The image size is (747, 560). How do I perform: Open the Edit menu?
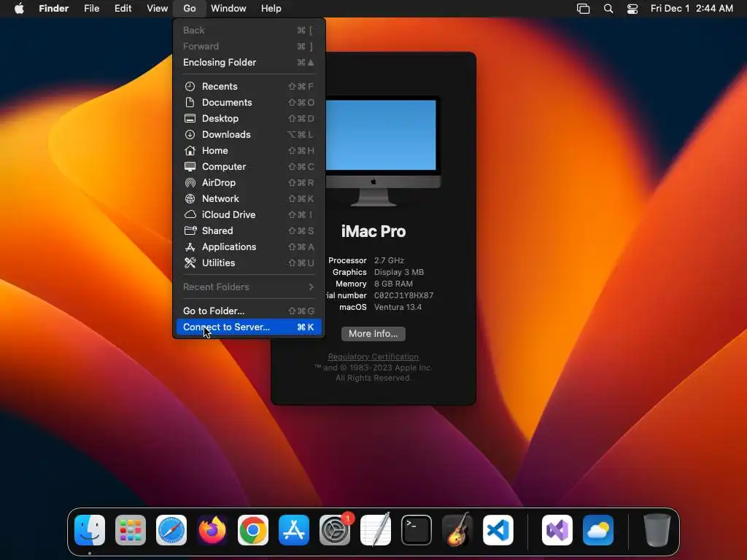point(123,8)
